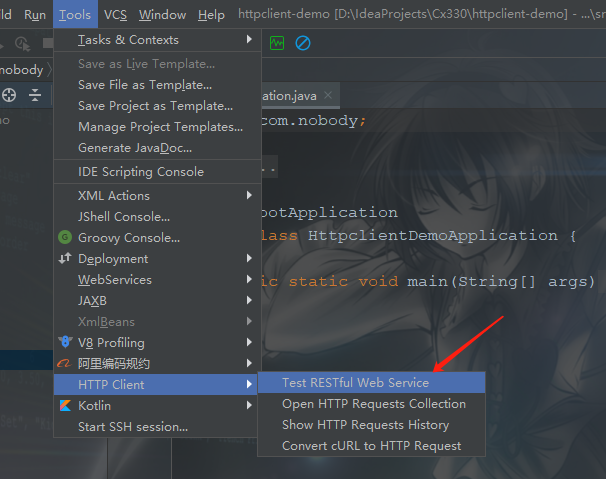The width and height of the screenshot is (606, 479).
Task: Click the green waveform toolbar icon
Action: tap(277, 43)
